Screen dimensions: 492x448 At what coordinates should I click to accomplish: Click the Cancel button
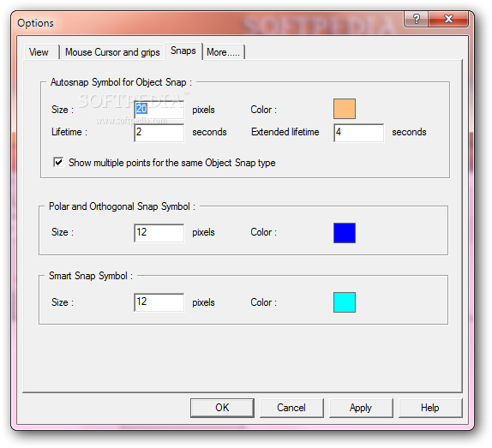pos(291,408)
